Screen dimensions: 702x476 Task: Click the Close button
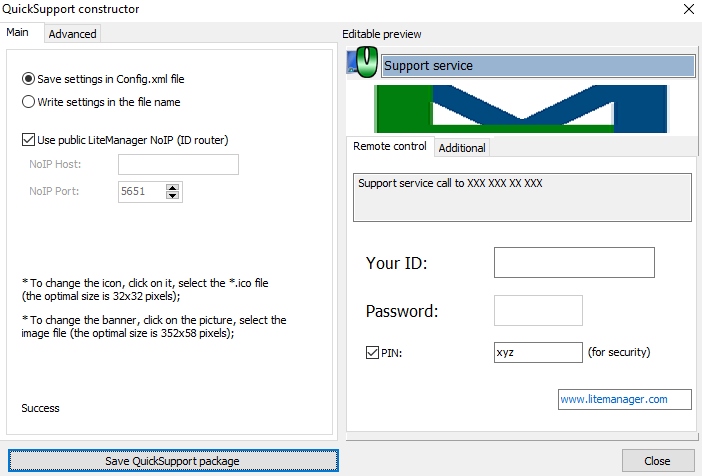658,461
